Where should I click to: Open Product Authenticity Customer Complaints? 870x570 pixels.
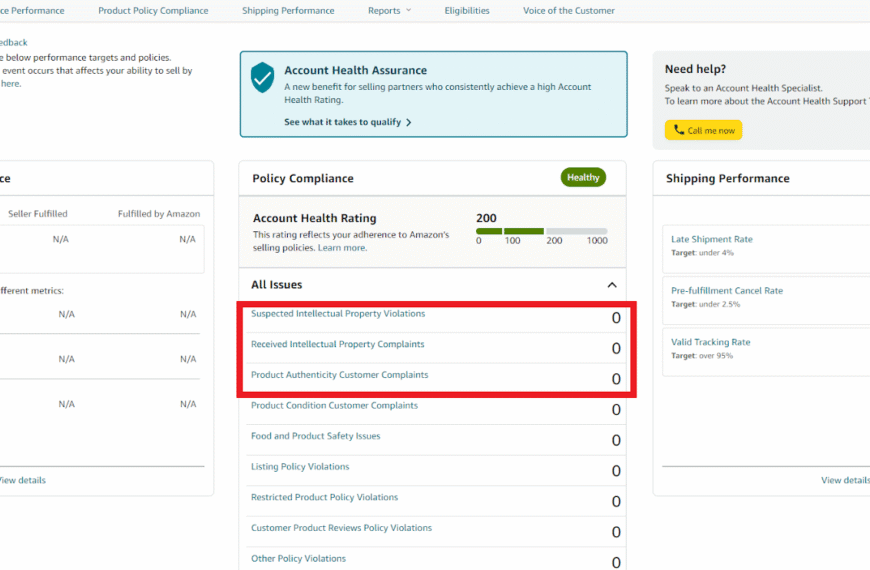pos(340,375)
